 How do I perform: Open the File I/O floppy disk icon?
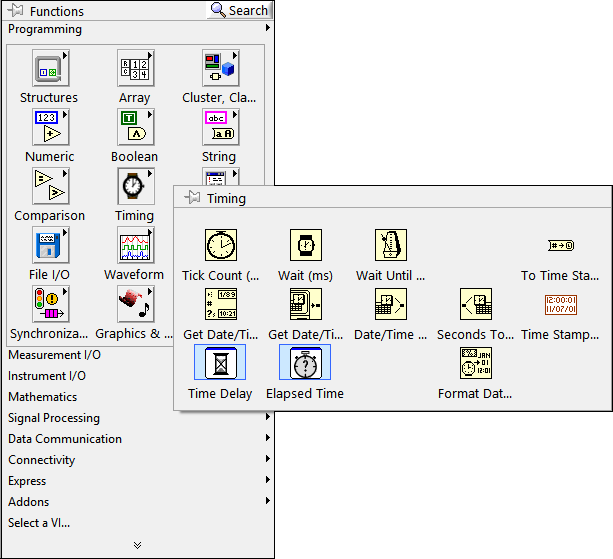pos(50,245)
